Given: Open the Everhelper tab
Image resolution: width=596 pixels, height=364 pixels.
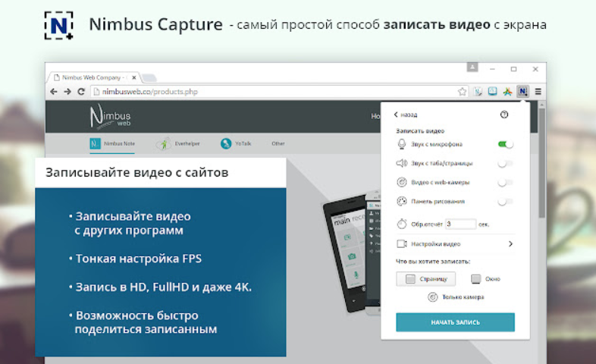Looking at the screenshot, I should [178, 143].
